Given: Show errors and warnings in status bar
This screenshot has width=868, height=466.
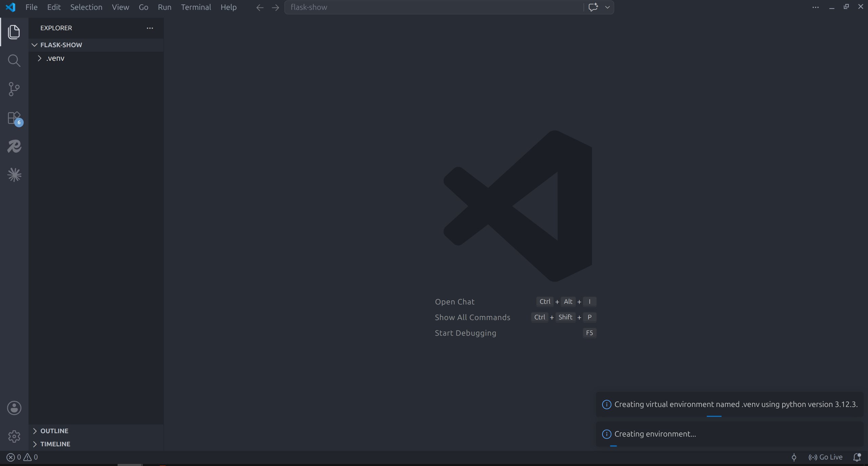Looking at the screenshot, I should (x=22, y=457).
